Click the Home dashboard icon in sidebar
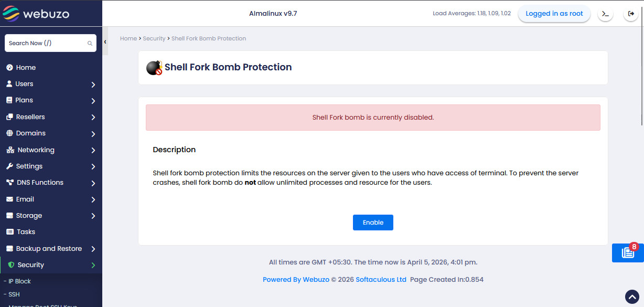 point(9,68)
